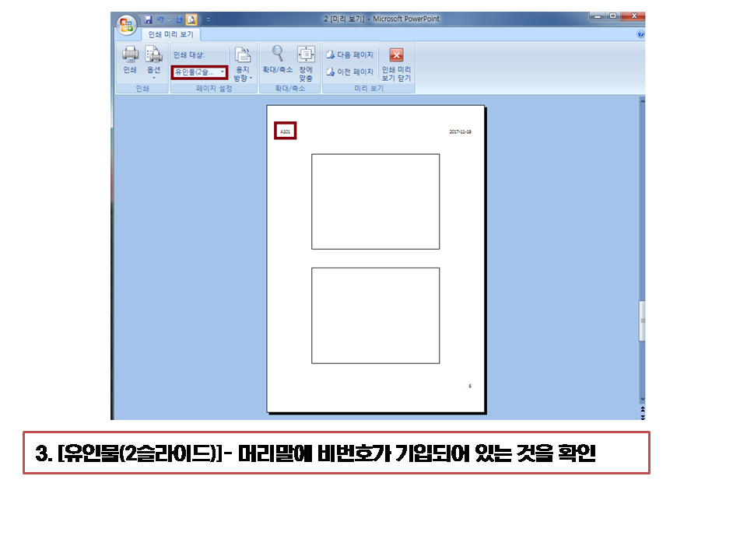Image resolution: width=747 pixels, height=560 pixels.
Task: Click the 창에 맞춤 (Fit to Window) icon
Action: point(305,54)
